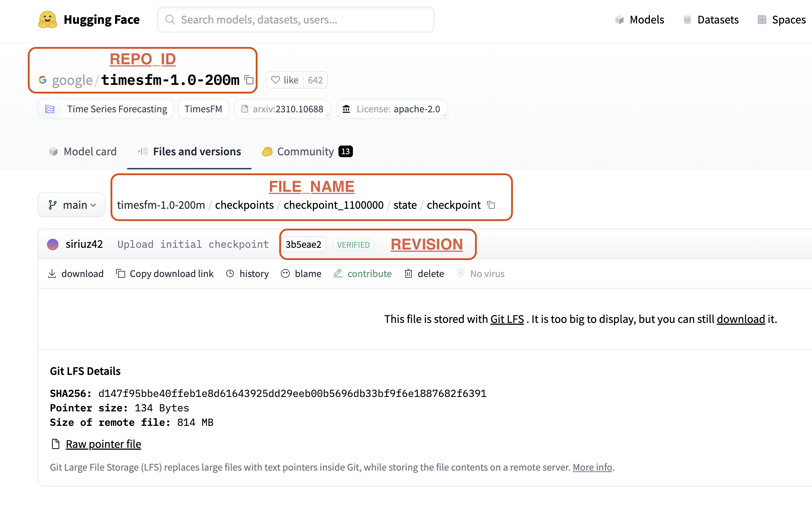Click the 'Git LFS Details' heading
Screen dimensions: 812x523
pyautogui.click(x=85, y=371)
